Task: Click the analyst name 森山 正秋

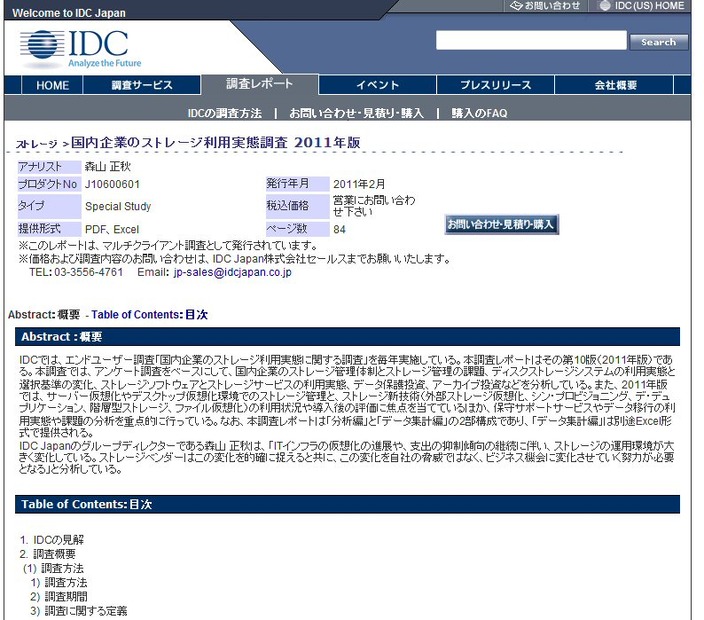Action: coord(108,167)
